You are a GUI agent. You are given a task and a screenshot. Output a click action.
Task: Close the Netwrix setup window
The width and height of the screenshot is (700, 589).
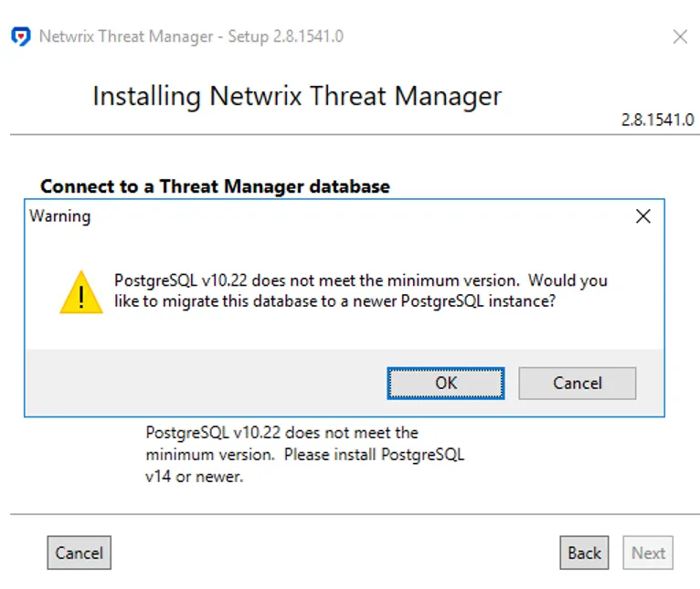tap(680, 37)
